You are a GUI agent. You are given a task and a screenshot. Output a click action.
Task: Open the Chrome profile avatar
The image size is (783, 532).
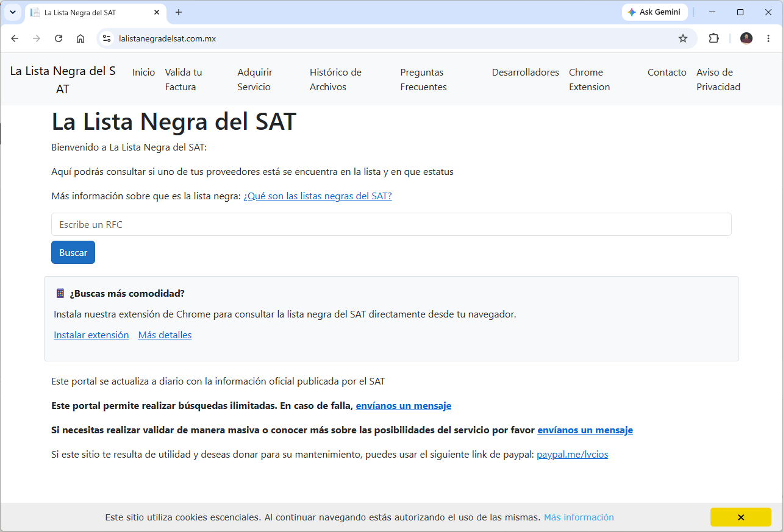click(746, 38)
